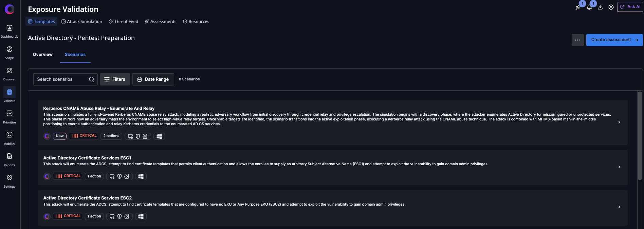
Task: Click the scenarios list vertical scrollbar
Action: [x=640, y=136]
